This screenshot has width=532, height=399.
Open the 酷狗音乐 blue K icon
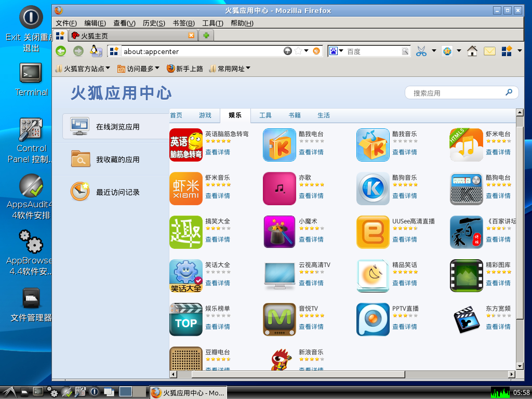point(373,189)
